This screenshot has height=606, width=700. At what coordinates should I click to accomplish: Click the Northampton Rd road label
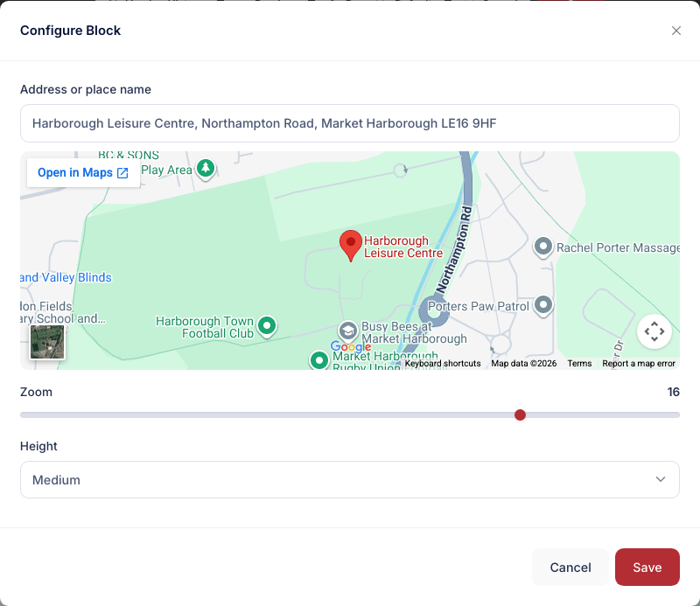(x=453, y=250)
